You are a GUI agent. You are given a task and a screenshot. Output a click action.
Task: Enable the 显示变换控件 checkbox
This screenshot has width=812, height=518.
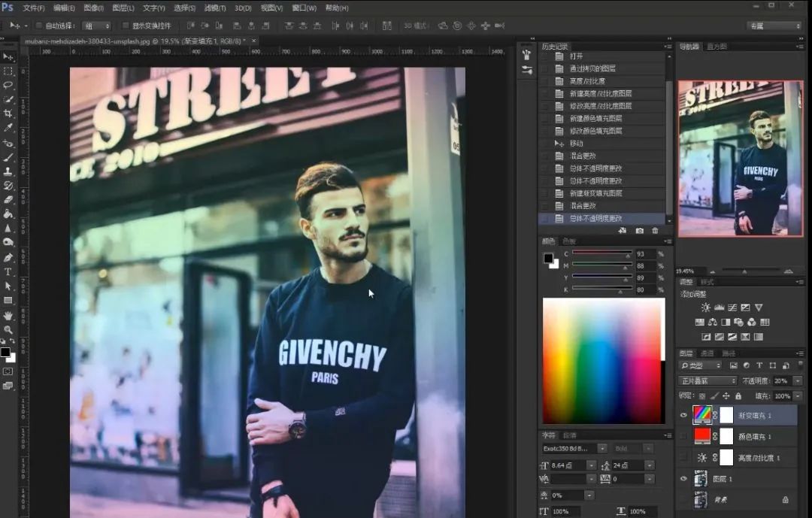(x=126, y=26)
